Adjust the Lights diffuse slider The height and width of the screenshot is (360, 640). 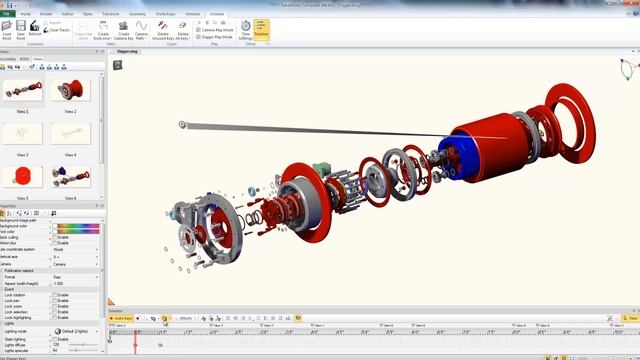pyautogui.click(x=83, y=344)
